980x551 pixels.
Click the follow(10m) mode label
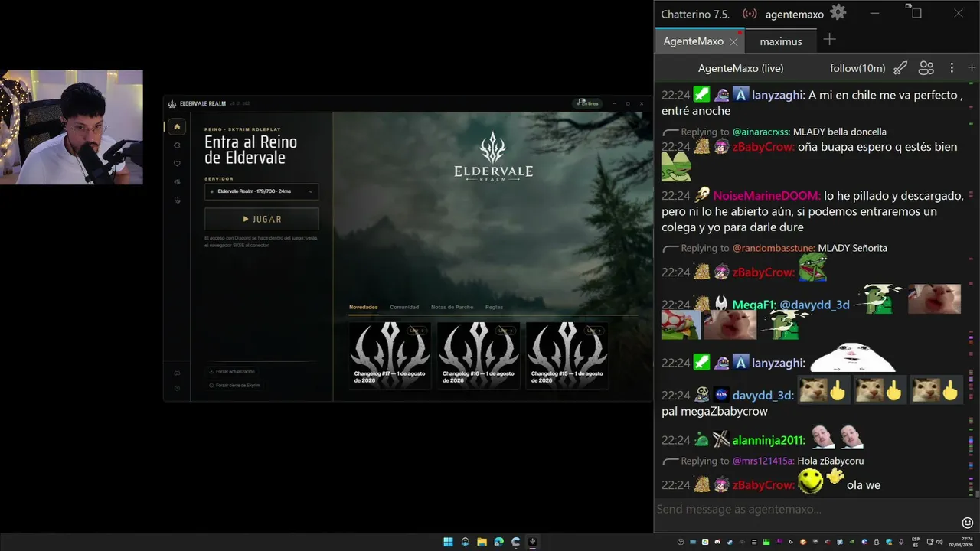tap(857, 68)
